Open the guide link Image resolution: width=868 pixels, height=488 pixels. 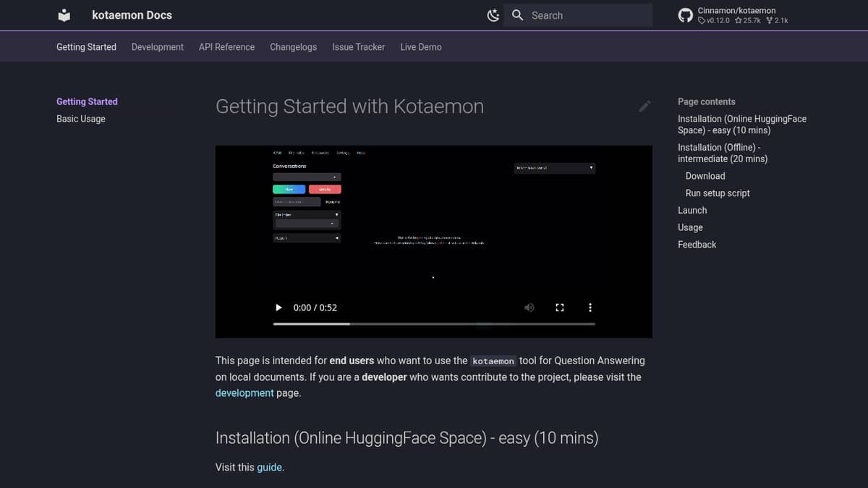coord(269,468)
